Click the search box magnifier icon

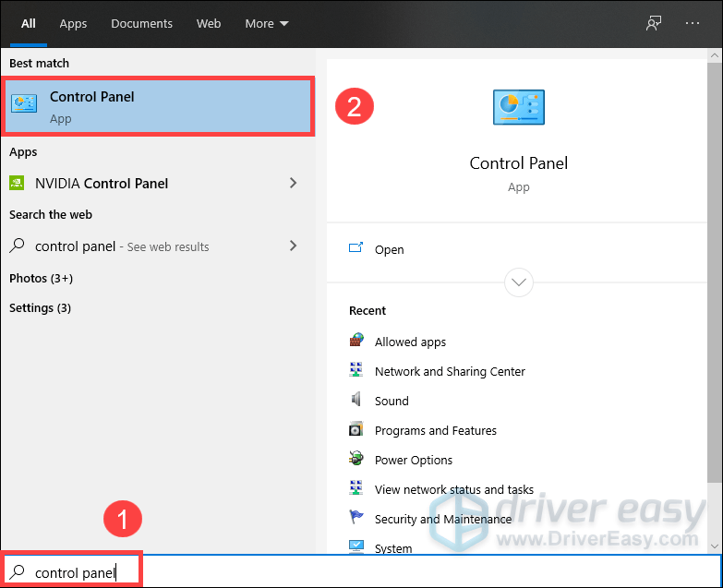(17, 572)
